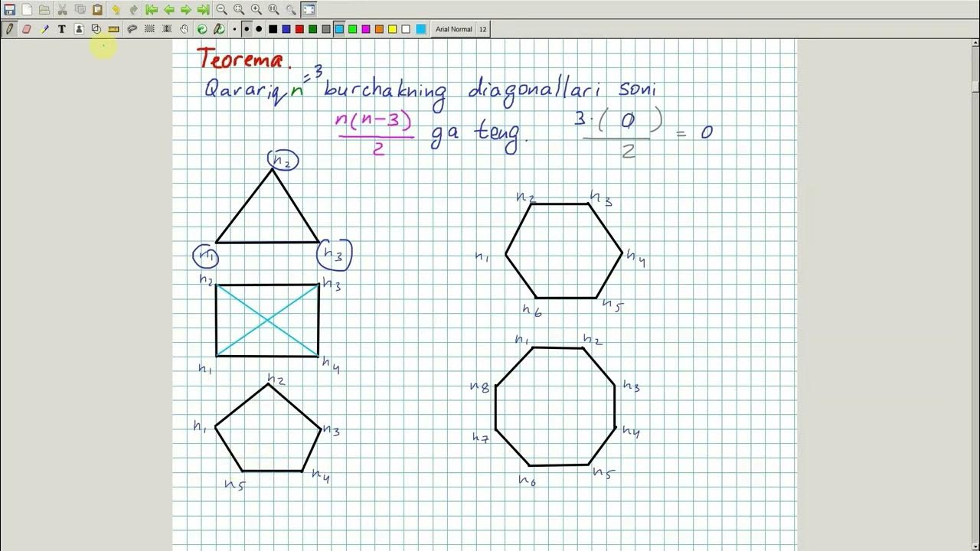Select the Text tool

pyautogui.click(x=62, y=29)
